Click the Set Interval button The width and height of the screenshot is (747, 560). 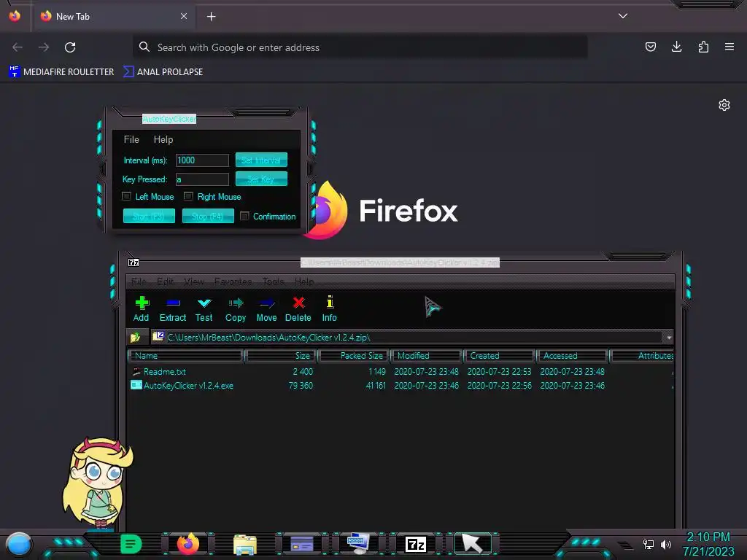point(261,160)
